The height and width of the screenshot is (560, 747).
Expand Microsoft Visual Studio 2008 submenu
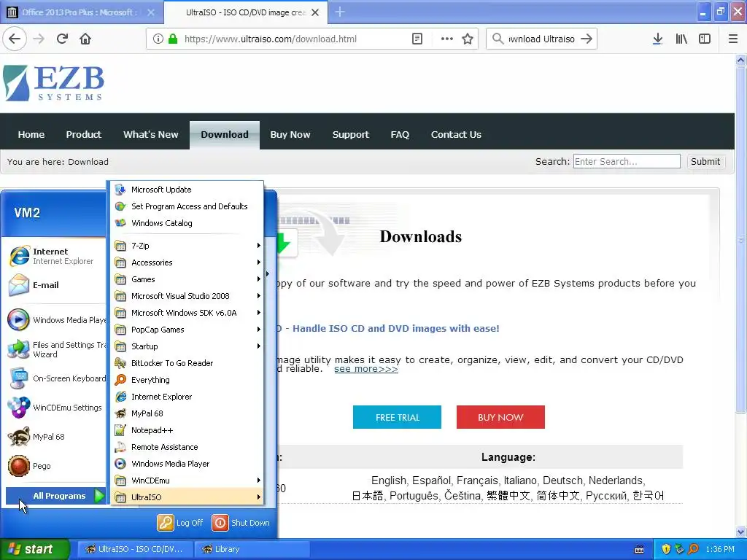188,296
